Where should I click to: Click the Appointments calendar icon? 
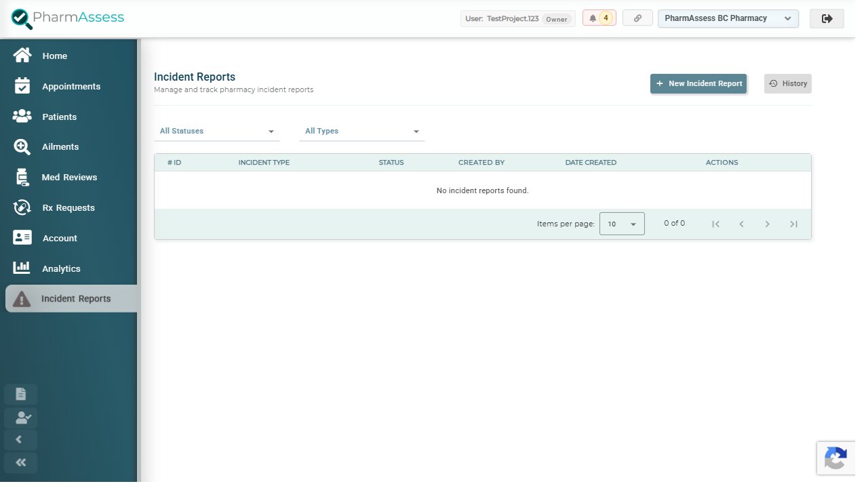click(22, 86)
